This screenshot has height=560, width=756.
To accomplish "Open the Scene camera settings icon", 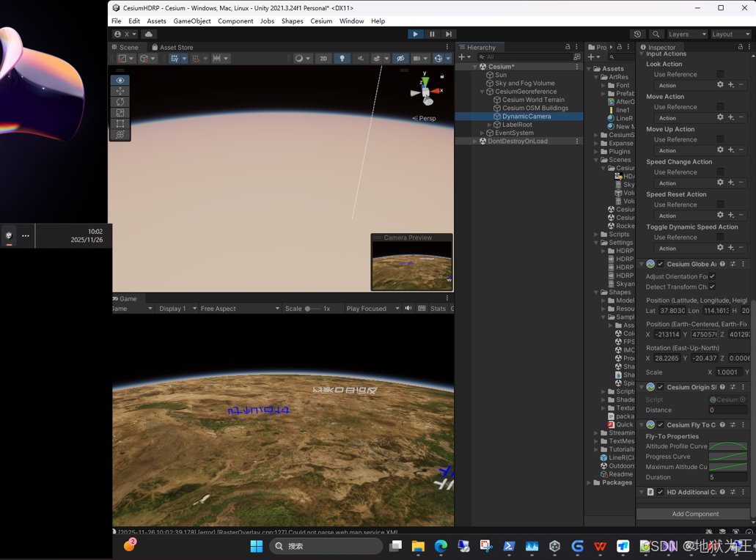I will pyautogui.click(x=417, y=59).
